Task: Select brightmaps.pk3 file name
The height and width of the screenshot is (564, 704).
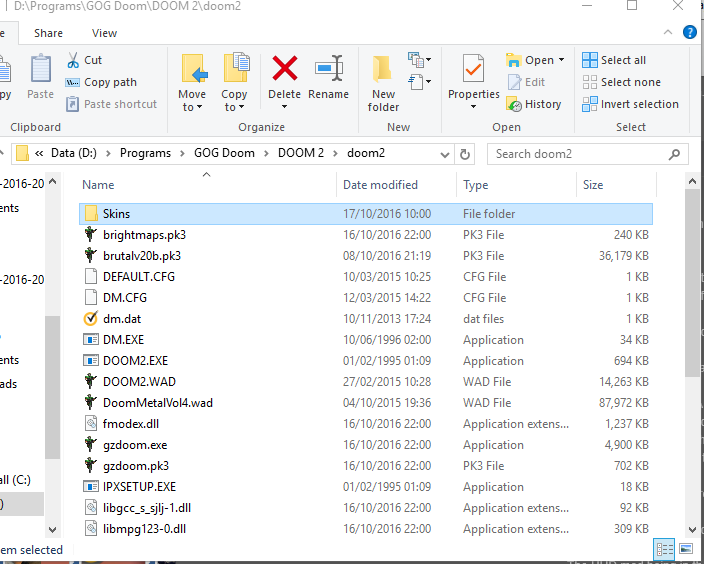Action: click(x=144, y=235)
